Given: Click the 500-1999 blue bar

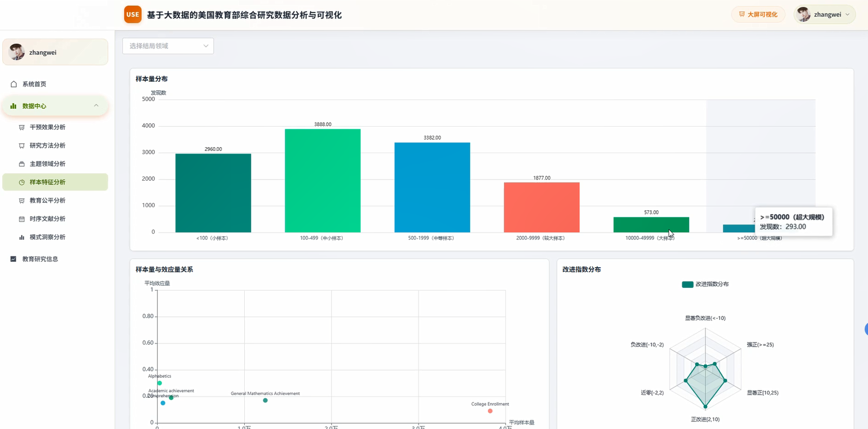Looking at the screenshot, I should pos(432,188).
